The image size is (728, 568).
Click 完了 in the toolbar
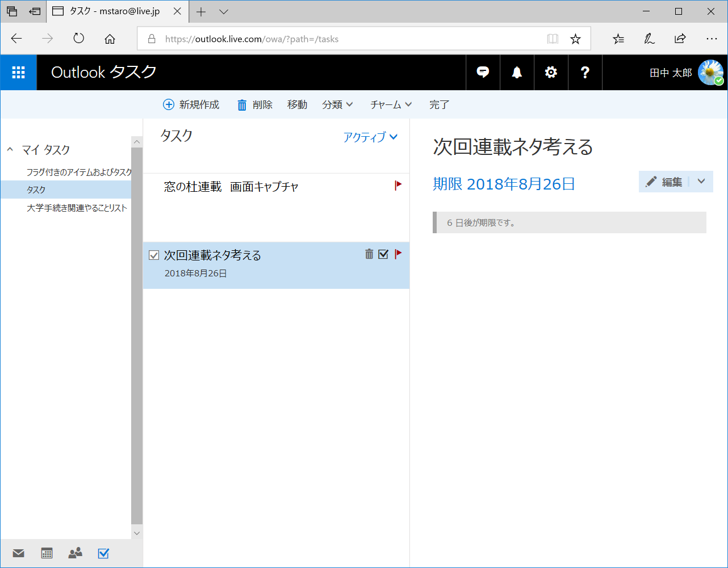(439, 104)
